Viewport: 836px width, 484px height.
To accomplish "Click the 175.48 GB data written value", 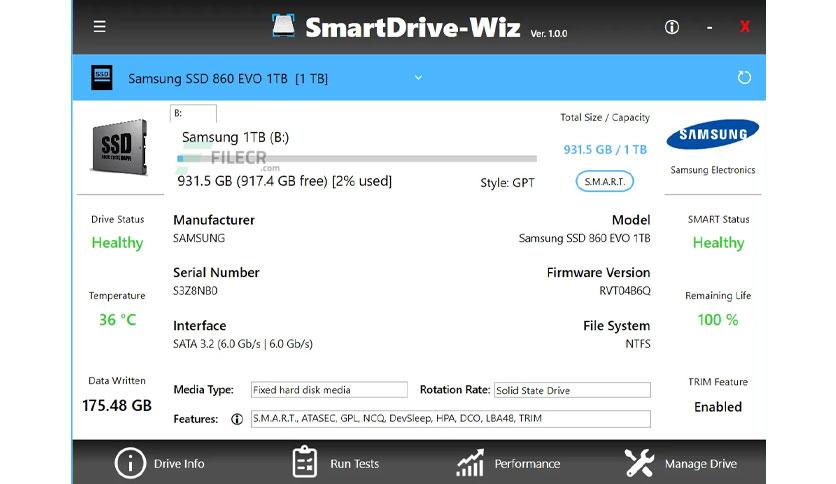I will pyautogui.click(x=117, y=406).
